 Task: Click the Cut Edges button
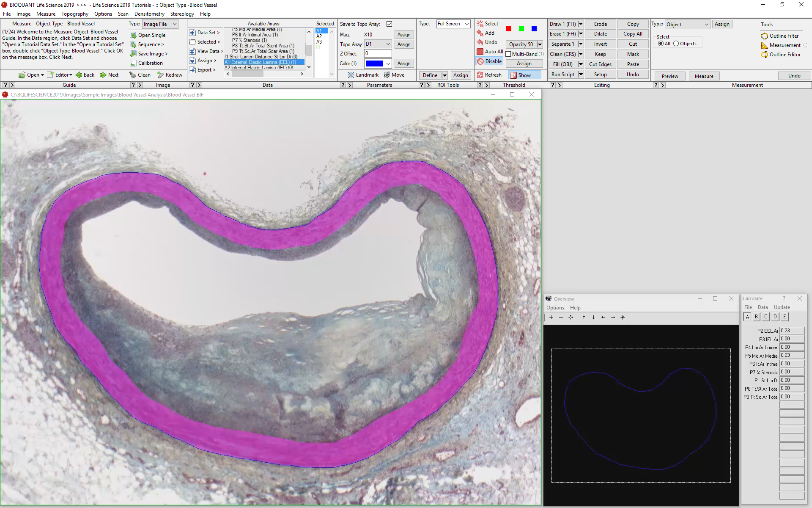coord(600,64)
